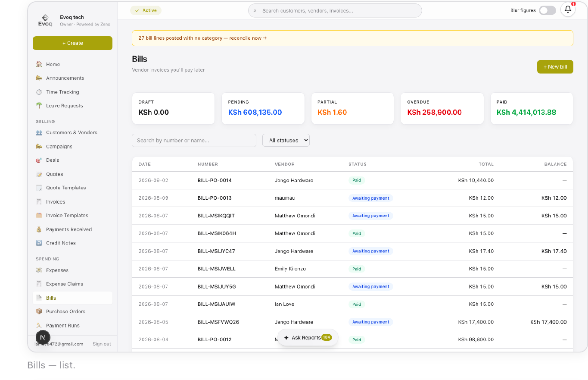The image size is (588, 380).
Task: Click the Quotes notepad icon
Action: click(x=39, y=174)
